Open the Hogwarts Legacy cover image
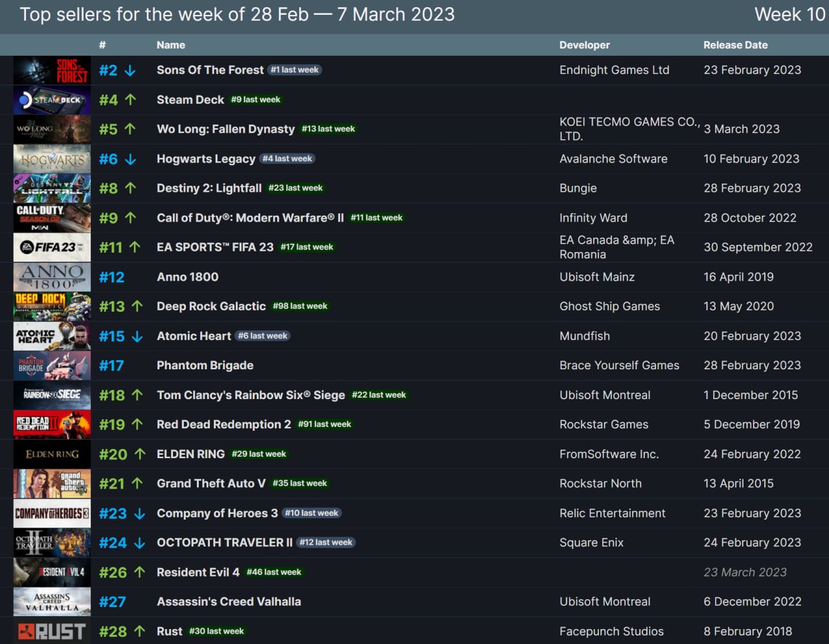 point(52,159)
